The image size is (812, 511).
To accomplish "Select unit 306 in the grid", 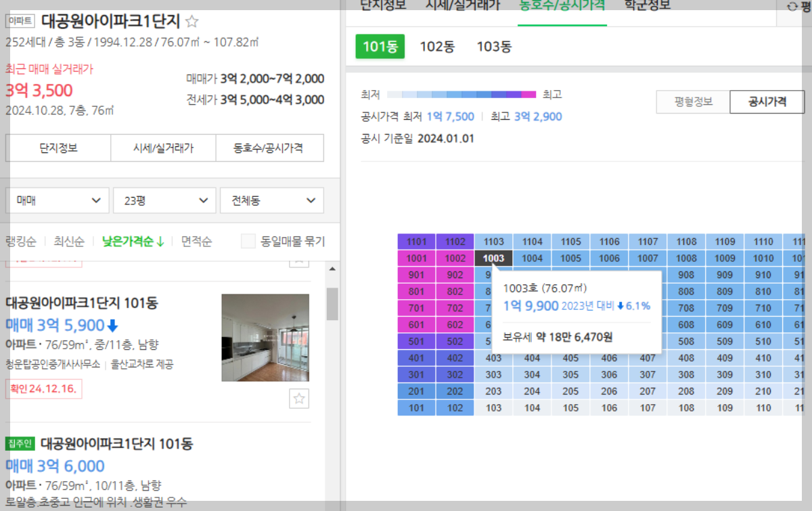I will click(x=610, y=374).
